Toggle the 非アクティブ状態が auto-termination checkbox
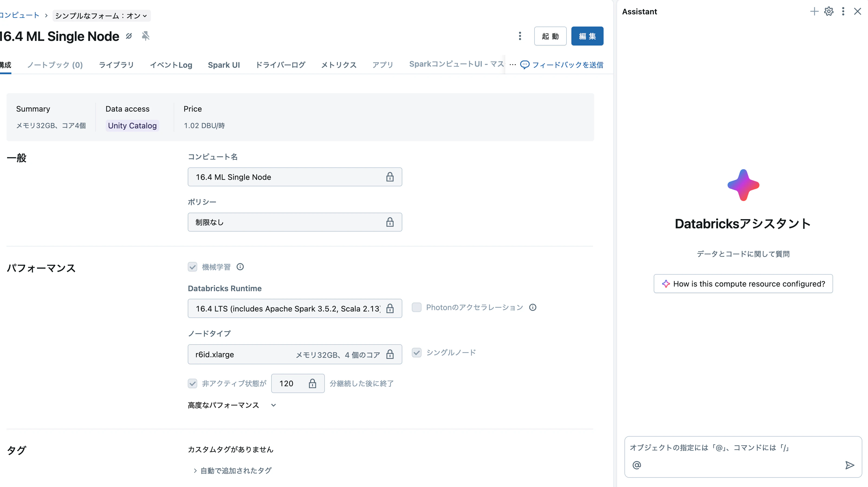 (192, 383)
